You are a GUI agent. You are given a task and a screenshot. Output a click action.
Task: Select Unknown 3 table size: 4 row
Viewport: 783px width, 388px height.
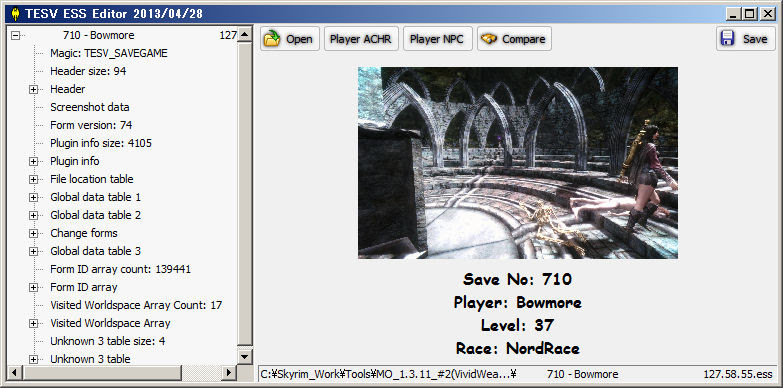(107, 341)
